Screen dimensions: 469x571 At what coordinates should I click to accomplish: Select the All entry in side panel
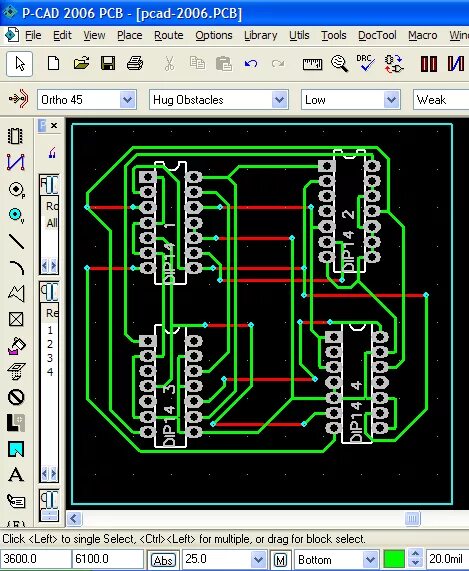(52, 223)
